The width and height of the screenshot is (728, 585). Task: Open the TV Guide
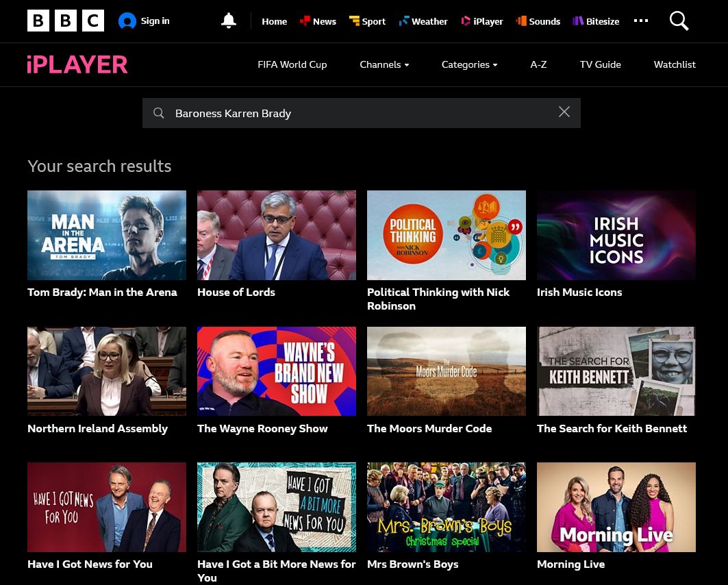601,64
